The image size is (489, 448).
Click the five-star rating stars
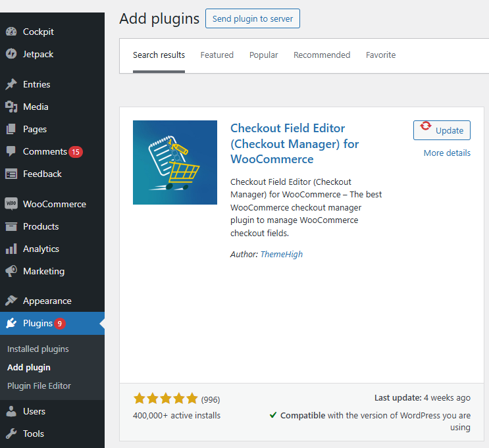(166, 399)
